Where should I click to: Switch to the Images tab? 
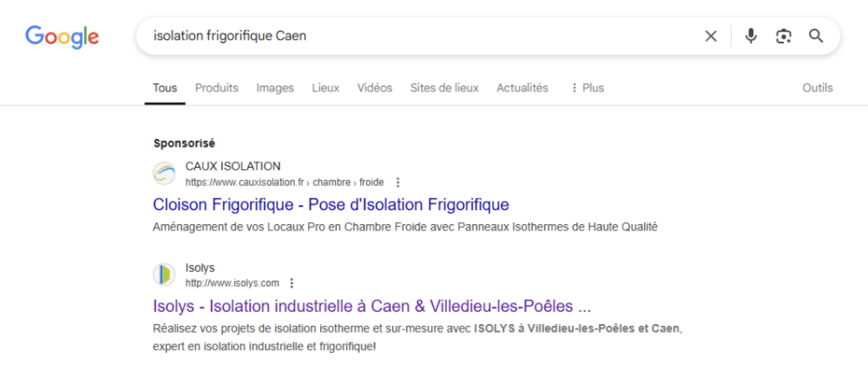coord(275,88)
